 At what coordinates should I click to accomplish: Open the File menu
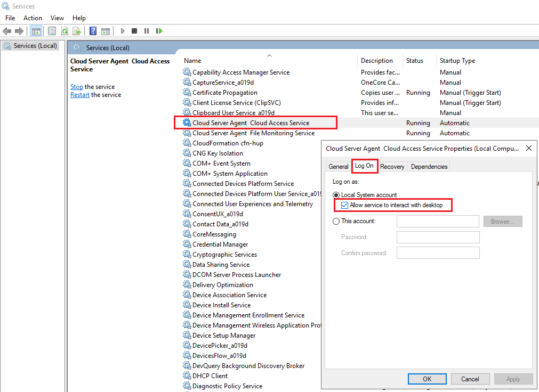coord(10,18)
